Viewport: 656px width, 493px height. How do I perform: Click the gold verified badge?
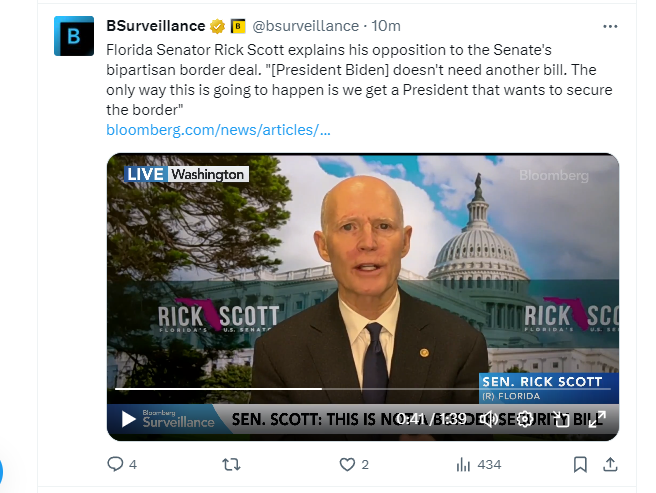coord(216,26)
